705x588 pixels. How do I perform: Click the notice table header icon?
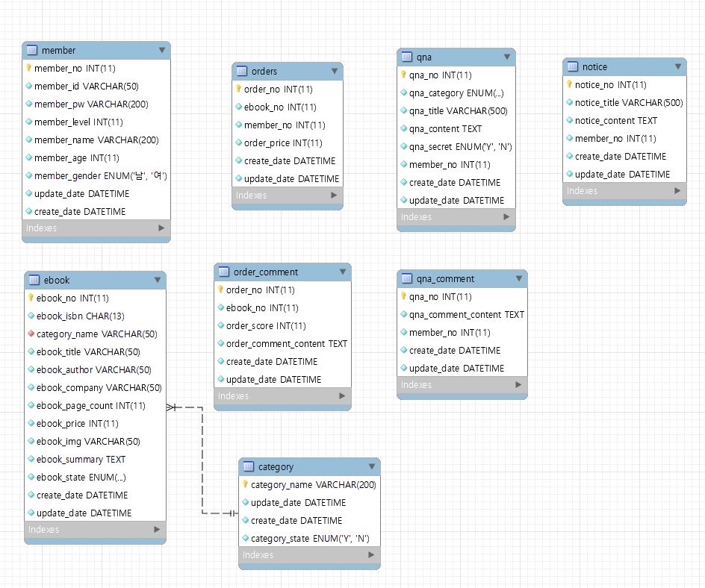[573, 67]
